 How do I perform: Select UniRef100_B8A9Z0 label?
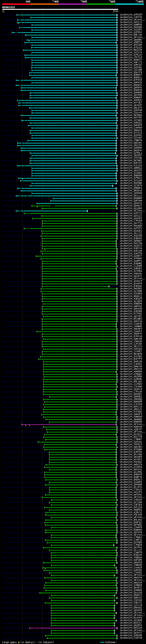tap(131, 85)
